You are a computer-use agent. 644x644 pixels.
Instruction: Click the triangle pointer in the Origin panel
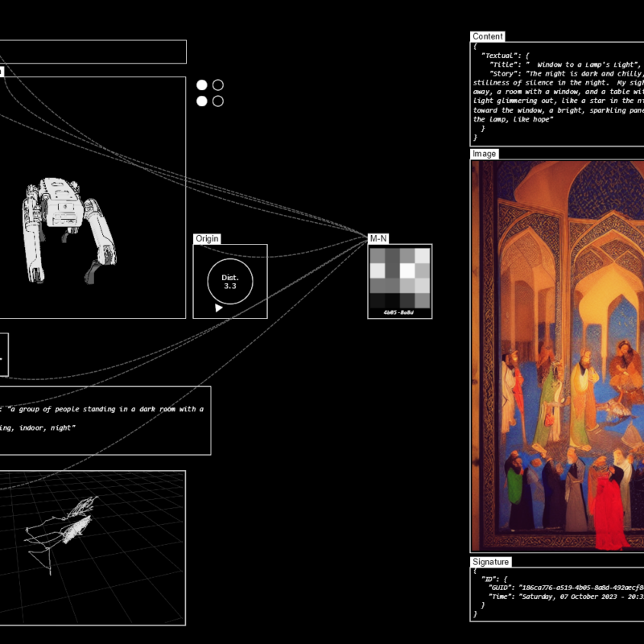pyautogui.click(x=218, y=308)
